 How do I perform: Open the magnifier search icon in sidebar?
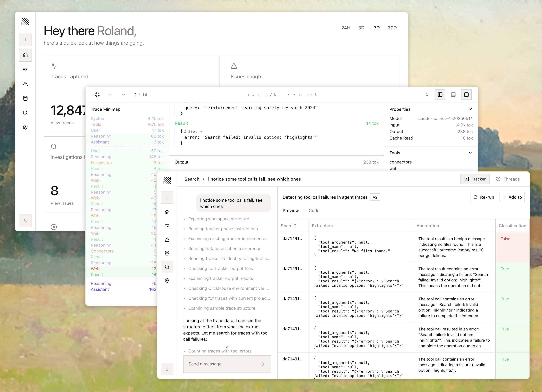click(25, 113)
